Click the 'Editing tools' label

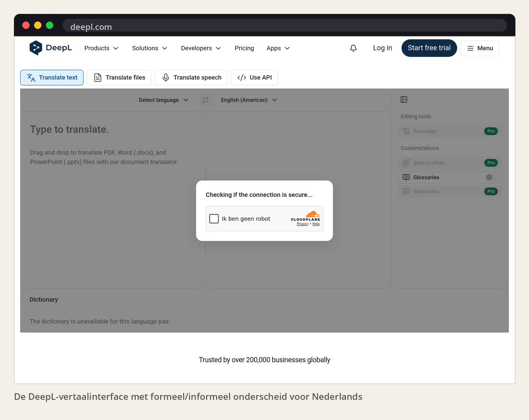click(416, 116)
